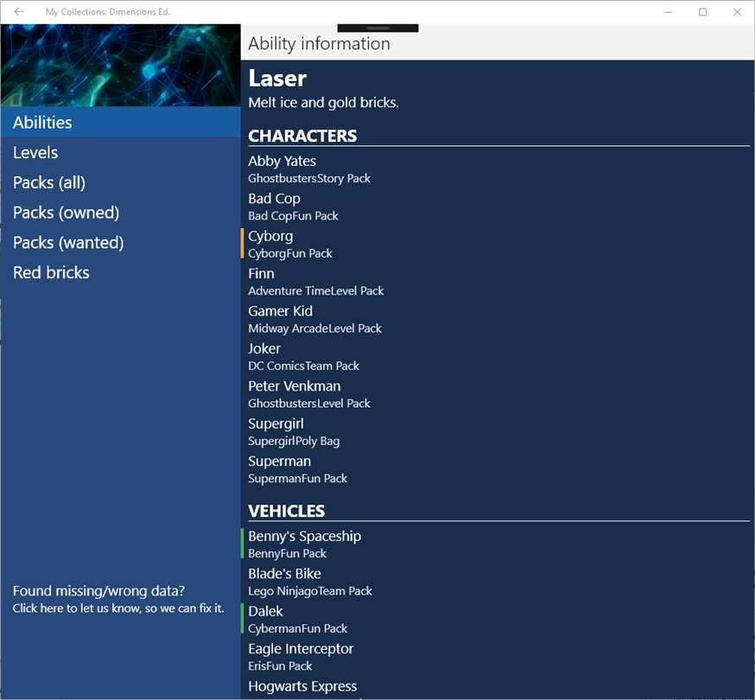Click the Supergirl Poly Bag subtitle

point(294,442)
